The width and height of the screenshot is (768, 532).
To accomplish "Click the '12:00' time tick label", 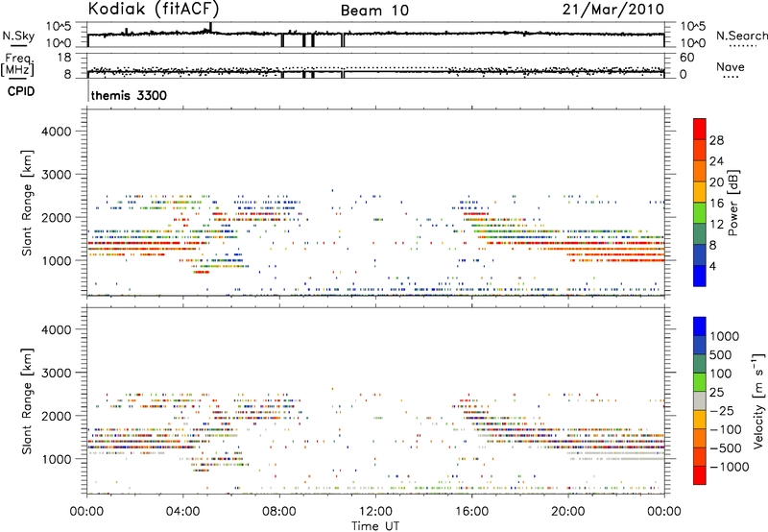I will click(375, 512).
